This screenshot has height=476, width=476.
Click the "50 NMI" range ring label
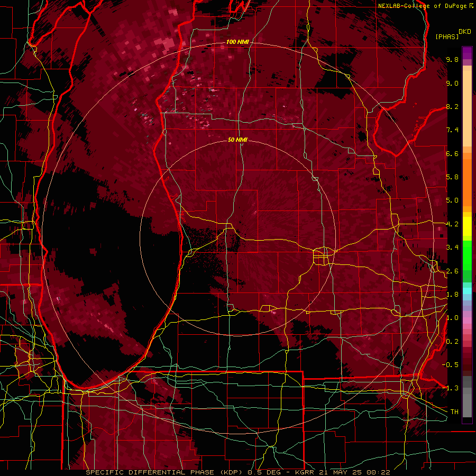click(x=237, y=140)
